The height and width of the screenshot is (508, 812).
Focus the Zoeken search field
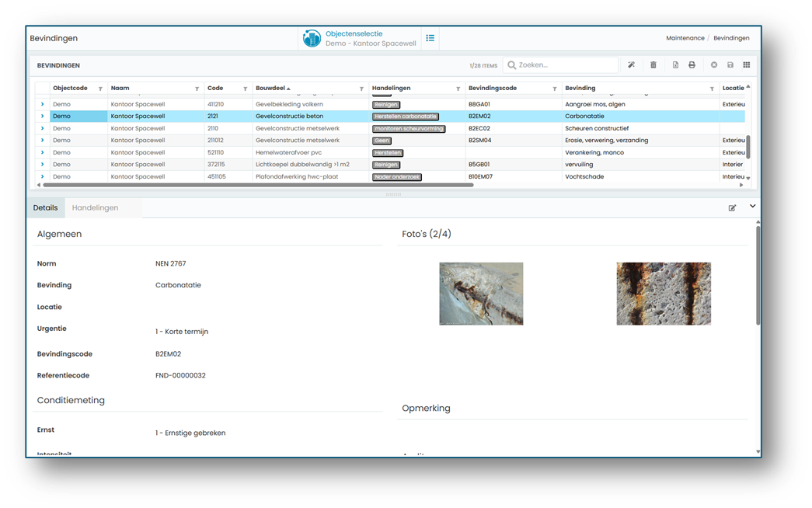click(x=560, y=65)
